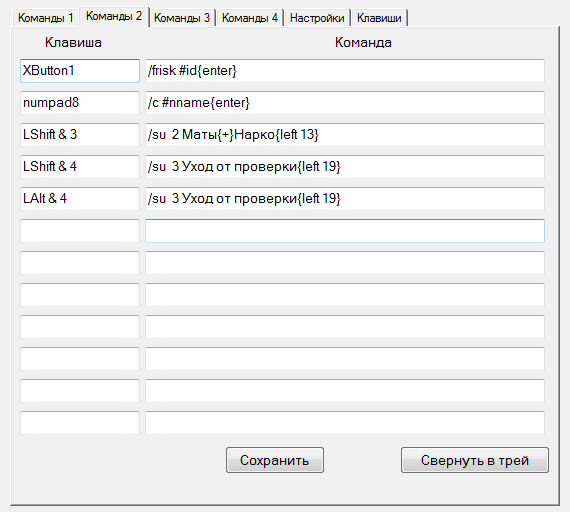Switch to the Клавиши tab
570x512 pixels.
pyautogui.click(x=379, y=18)
